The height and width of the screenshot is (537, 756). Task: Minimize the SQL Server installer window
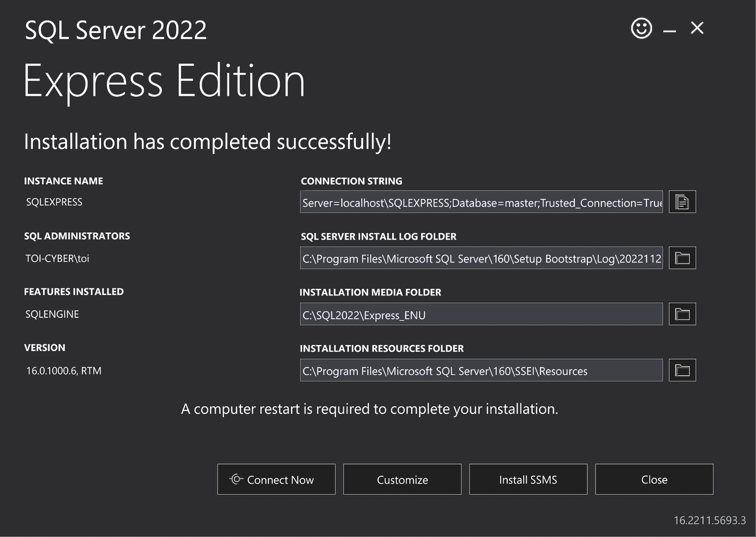669,31
